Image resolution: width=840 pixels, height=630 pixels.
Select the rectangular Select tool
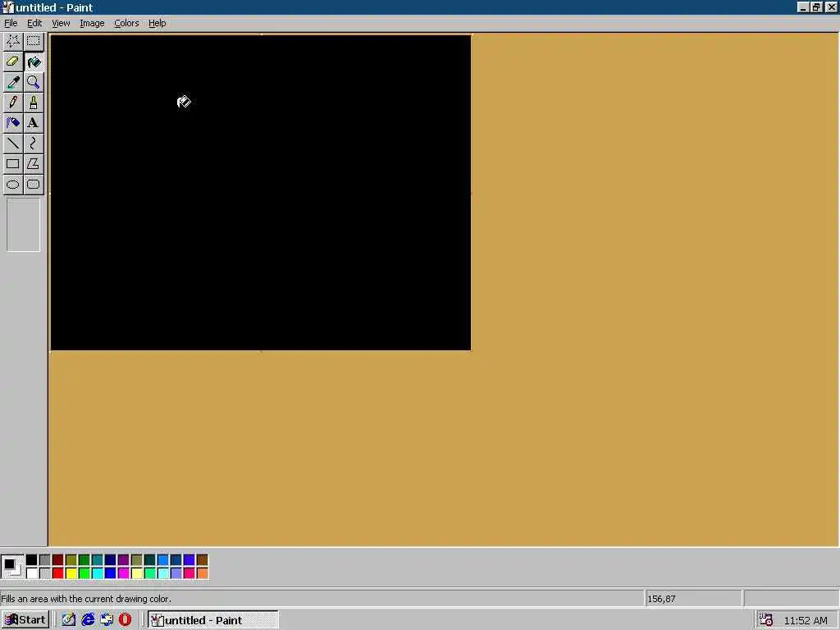(33, 41)
